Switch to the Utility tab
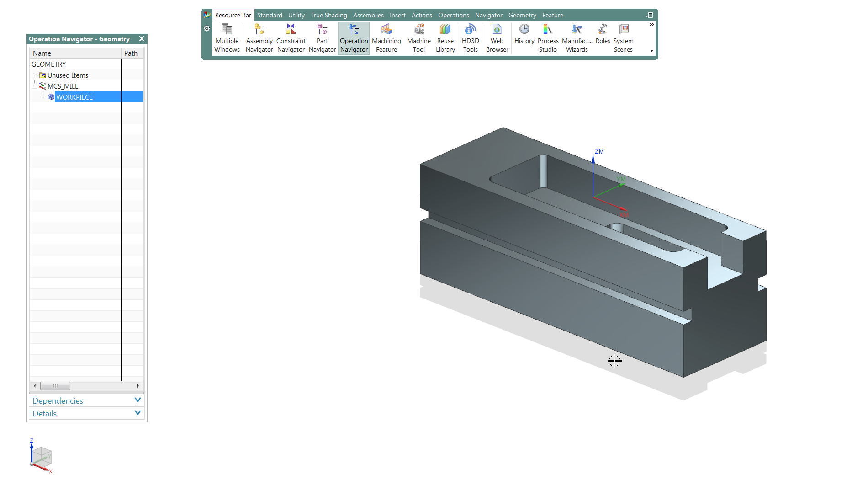Screen dimensions: 868x480 pos(296,15)
